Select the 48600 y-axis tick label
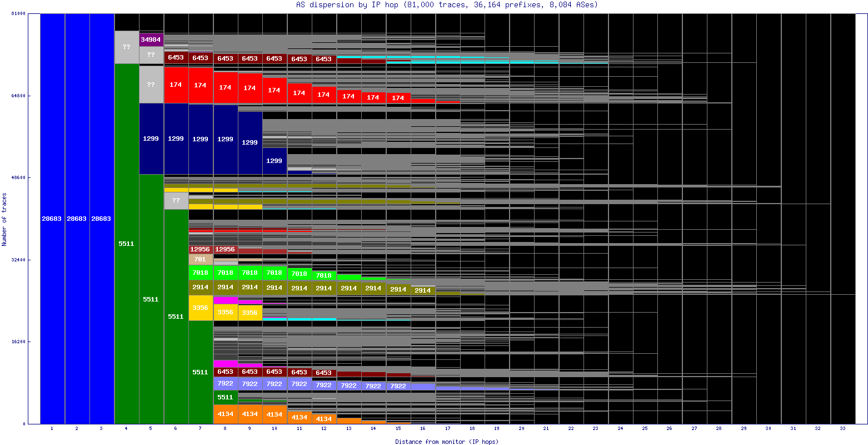Image resolution: width=868 pixels, height=445 pixels. (x=18, y=177)
